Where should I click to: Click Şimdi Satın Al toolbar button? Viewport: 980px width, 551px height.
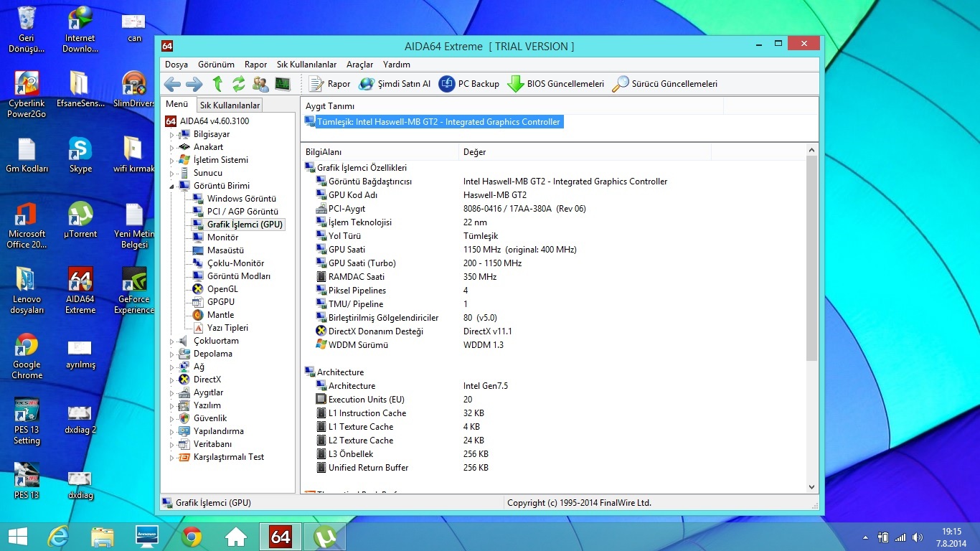point(395,84)
